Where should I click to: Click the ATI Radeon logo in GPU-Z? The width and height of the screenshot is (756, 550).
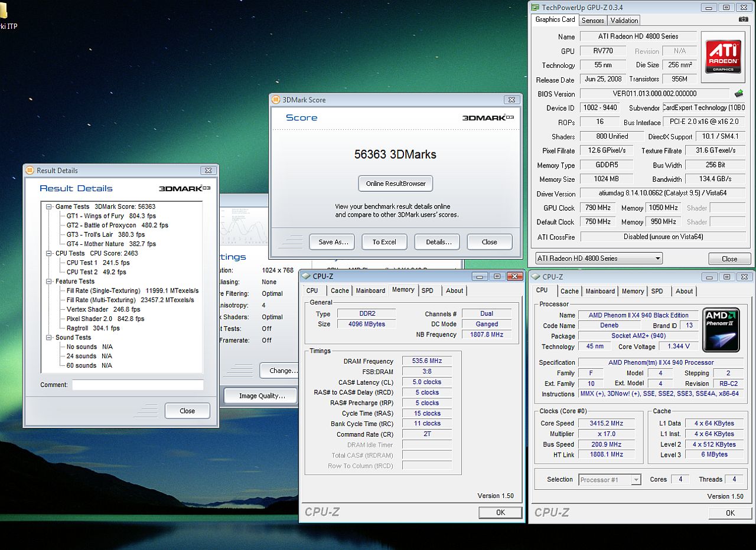[724, 57]
